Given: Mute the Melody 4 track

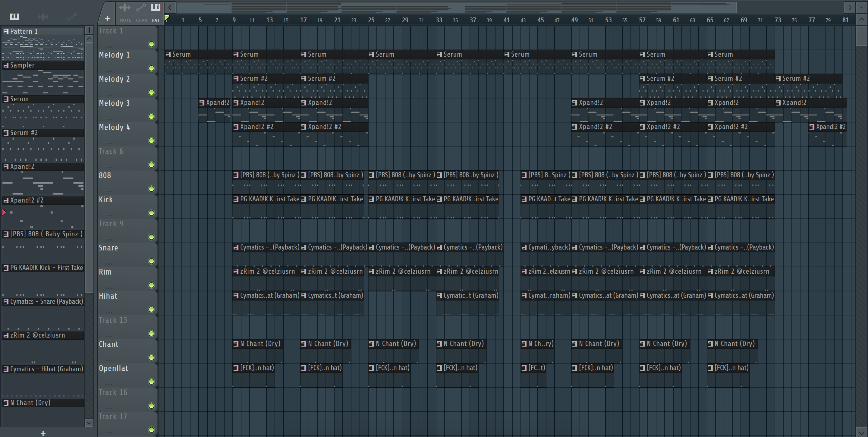Looking at the screenshot, I should tap(152, 140).
